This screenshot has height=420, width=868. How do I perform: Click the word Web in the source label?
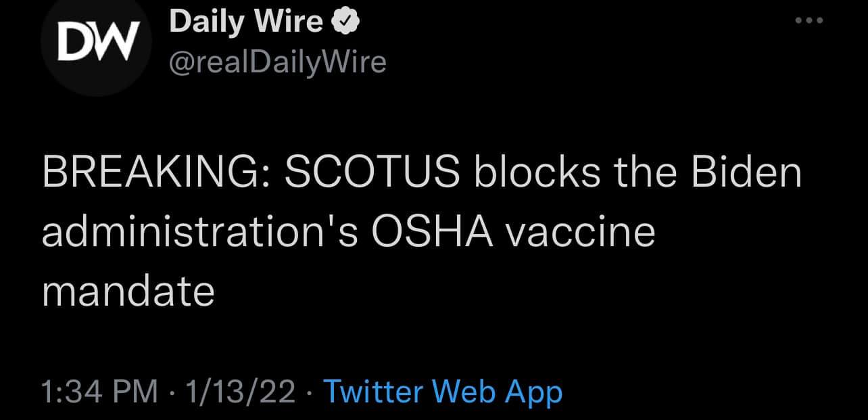pyautogui.click(x=458, y=392)
